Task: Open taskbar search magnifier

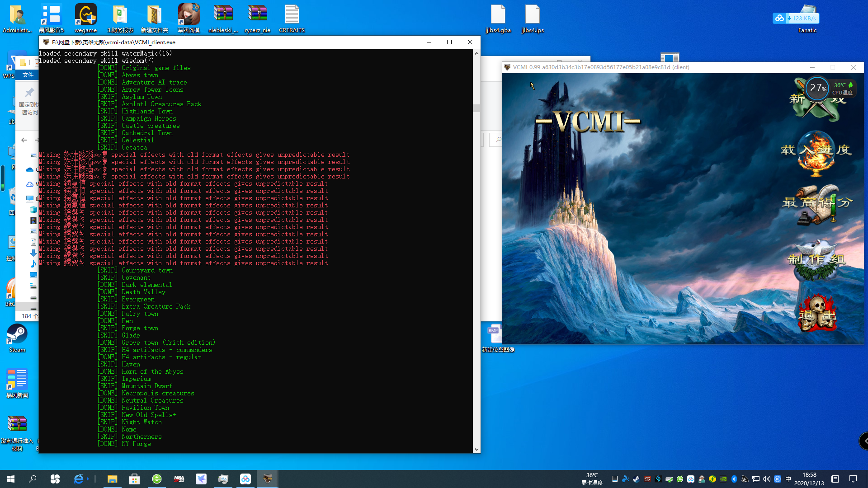Action: pyautogui.click(x=33, y=479)
